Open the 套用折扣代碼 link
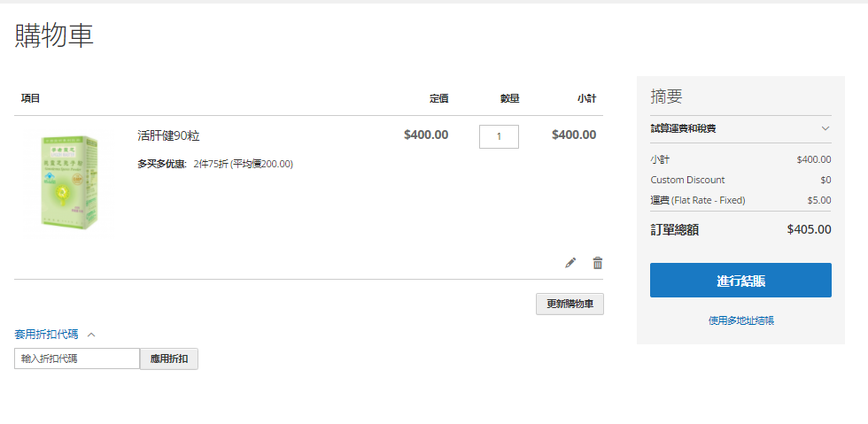Screen dimensions: 868x424 point(46,335)
